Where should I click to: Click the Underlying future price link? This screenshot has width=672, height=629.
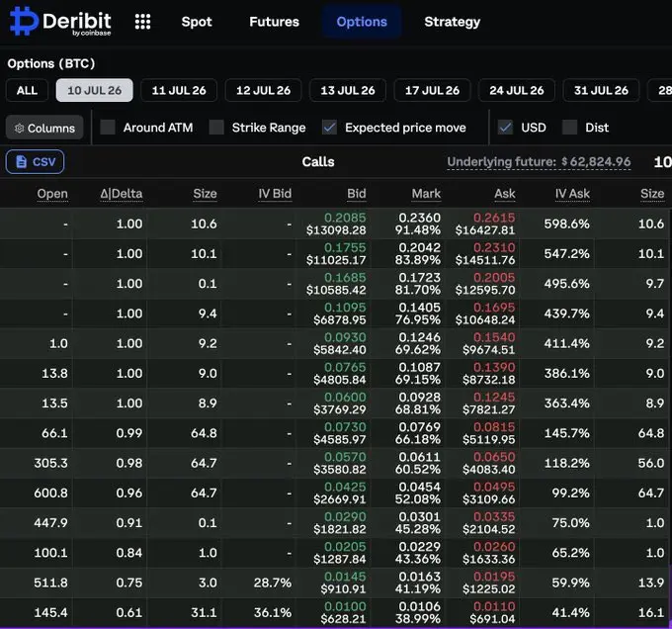pyautogui.click(x=539, y=162)
